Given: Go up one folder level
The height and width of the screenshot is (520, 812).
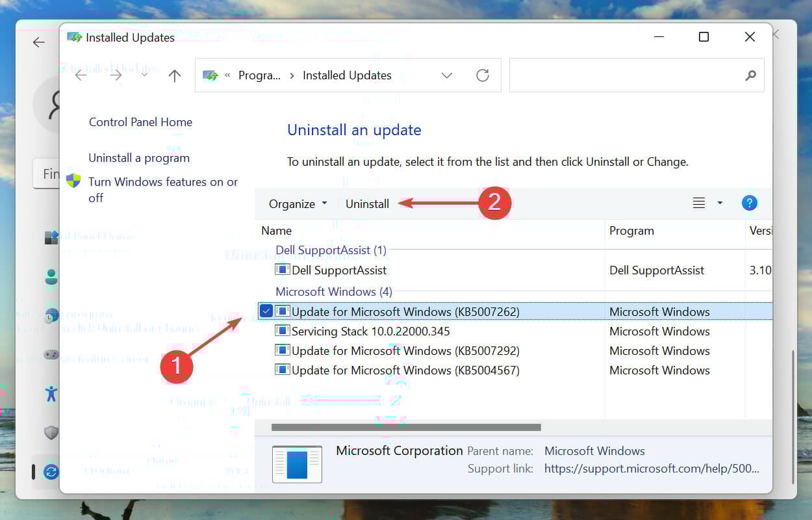Looking at the screenshot, I should [x=174, y=75].
